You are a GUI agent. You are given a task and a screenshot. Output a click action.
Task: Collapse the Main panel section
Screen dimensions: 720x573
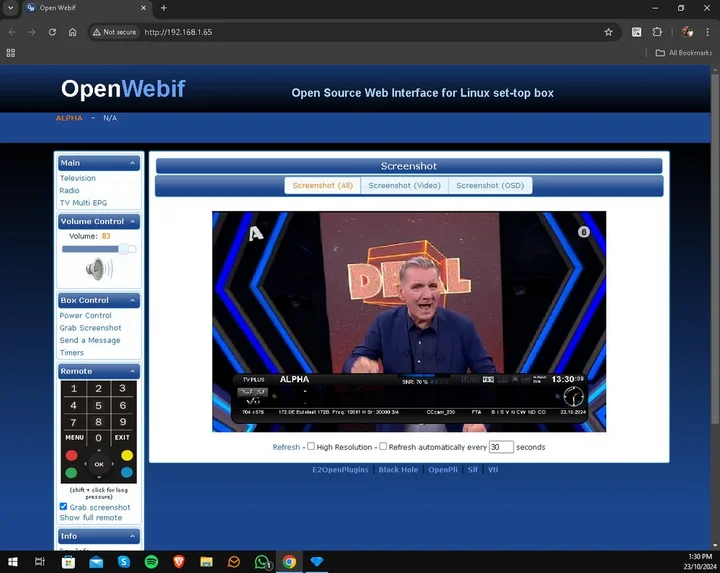[x=133, y=163]
